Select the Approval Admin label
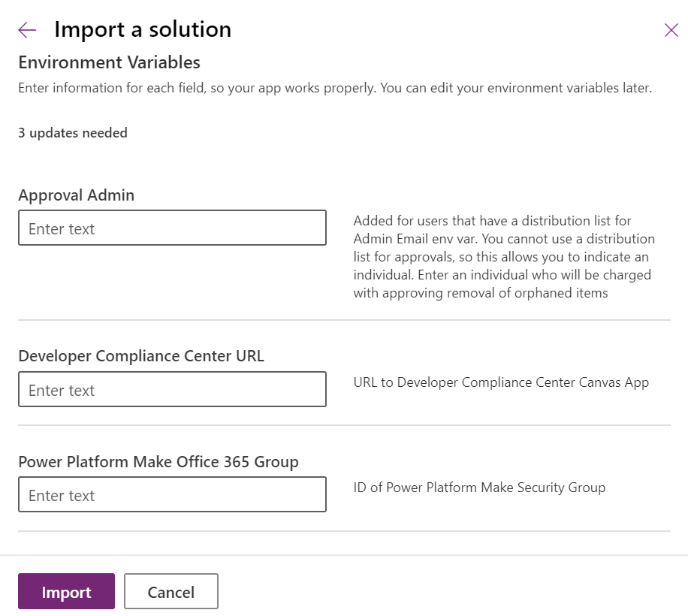The height and width of the screenshot is (616, 688). tap(76, 195)
